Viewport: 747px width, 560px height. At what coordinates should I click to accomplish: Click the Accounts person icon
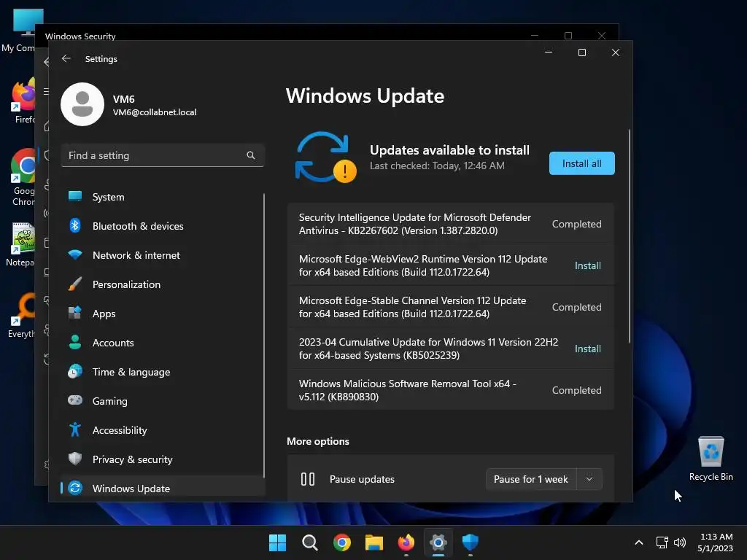point(75,343)
